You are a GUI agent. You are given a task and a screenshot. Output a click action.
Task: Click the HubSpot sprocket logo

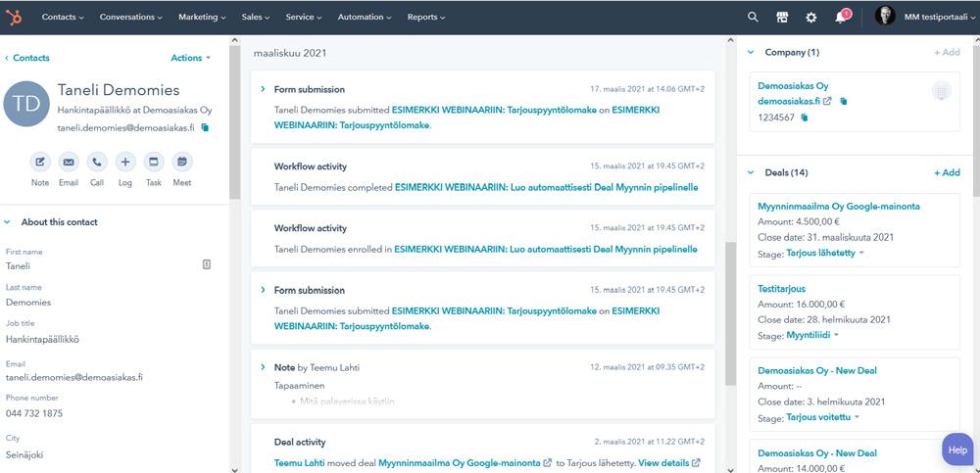click(x=14, y=18)
